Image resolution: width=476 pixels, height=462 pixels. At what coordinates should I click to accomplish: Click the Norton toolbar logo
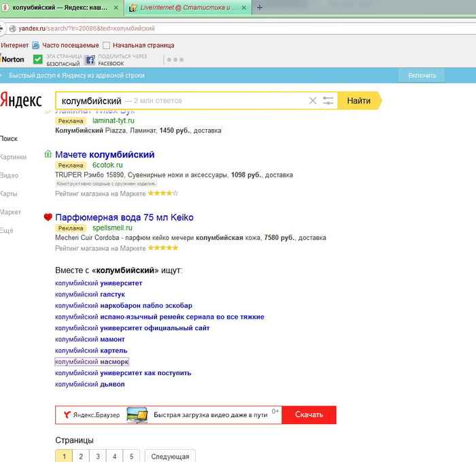tap(12, 59)
